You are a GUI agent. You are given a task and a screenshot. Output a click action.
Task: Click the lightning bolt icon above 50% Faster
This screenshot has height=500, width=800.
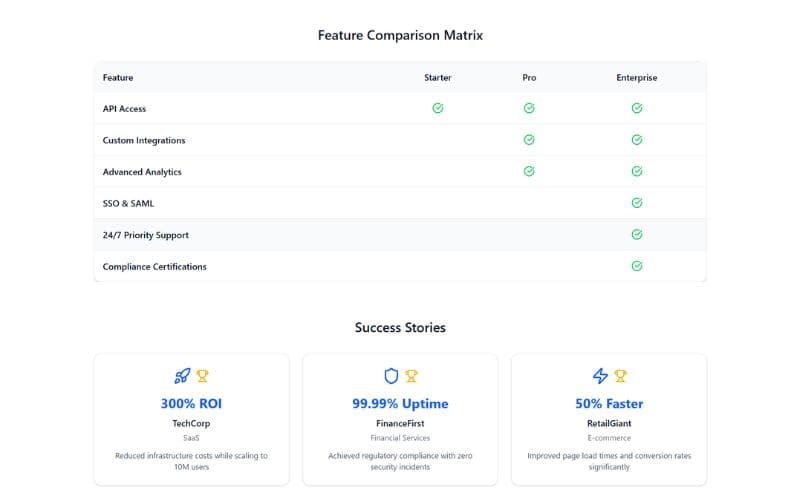600,376
